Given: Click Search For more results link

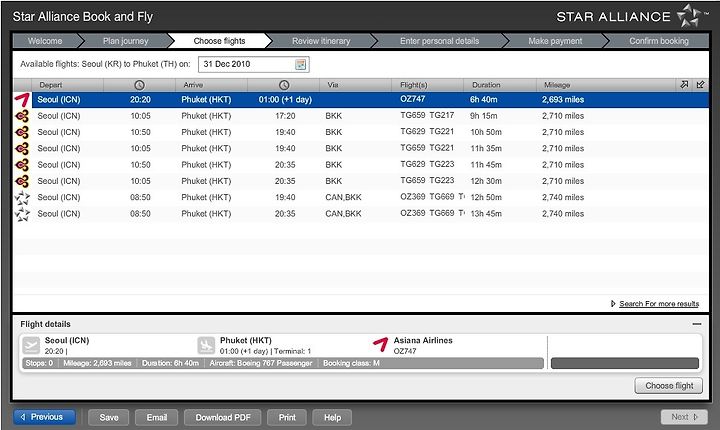Looking at the screenshot, I should click(x=659, y=304).
